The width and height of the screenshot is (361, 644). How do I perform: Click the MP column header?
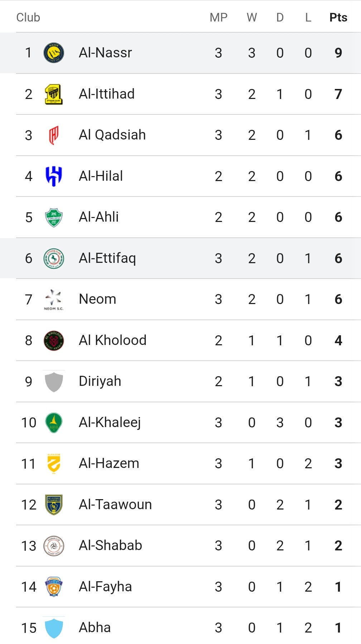(x=218, y=17)
